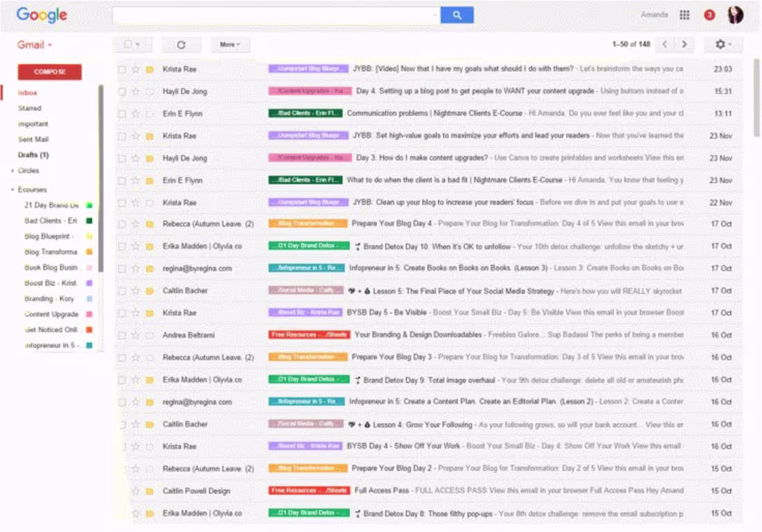Viewport: 762px width, 532px height.
Task: Click the main inbox vertical scrollbar
Action: (x=756, y=97)
